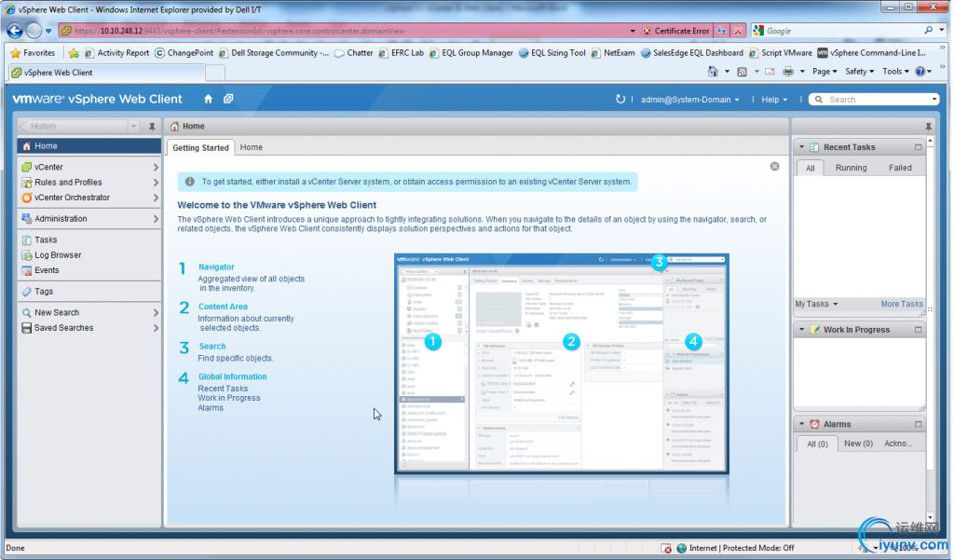This screenshot has width=954, height=560.
Task: Open the IE Tools menu
Action: [895, 72]
